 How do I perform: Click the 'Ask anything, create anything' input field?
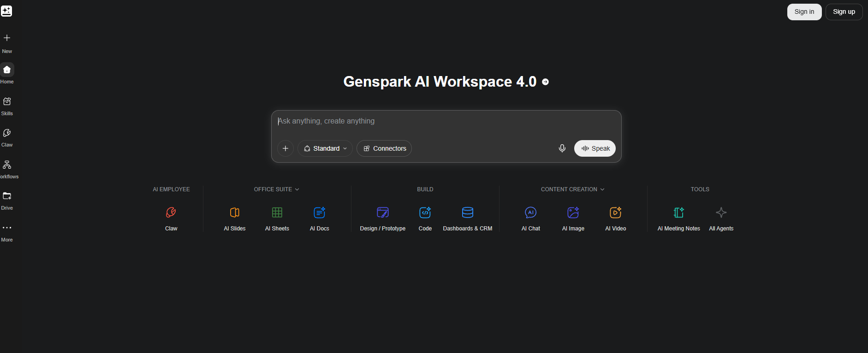click(x=446, y=121)
